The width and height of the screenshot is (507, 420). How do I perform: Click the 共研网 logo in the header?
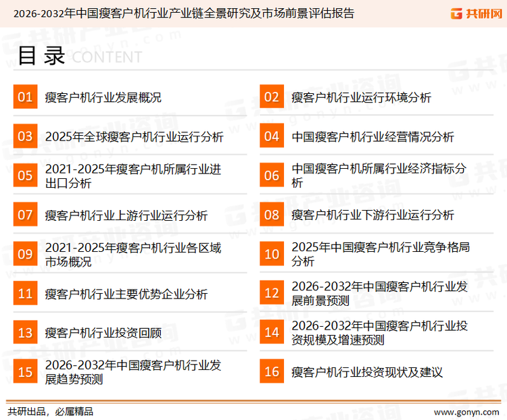click(x=477, y=14)
